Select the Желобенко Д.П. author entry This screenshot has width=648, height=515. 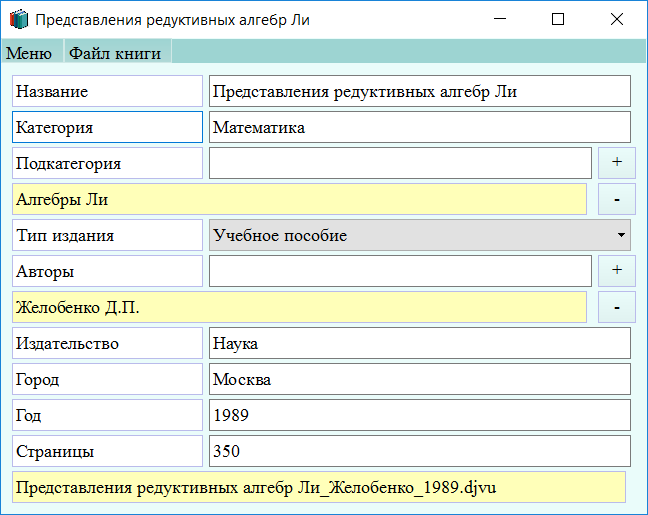(298, 307)
